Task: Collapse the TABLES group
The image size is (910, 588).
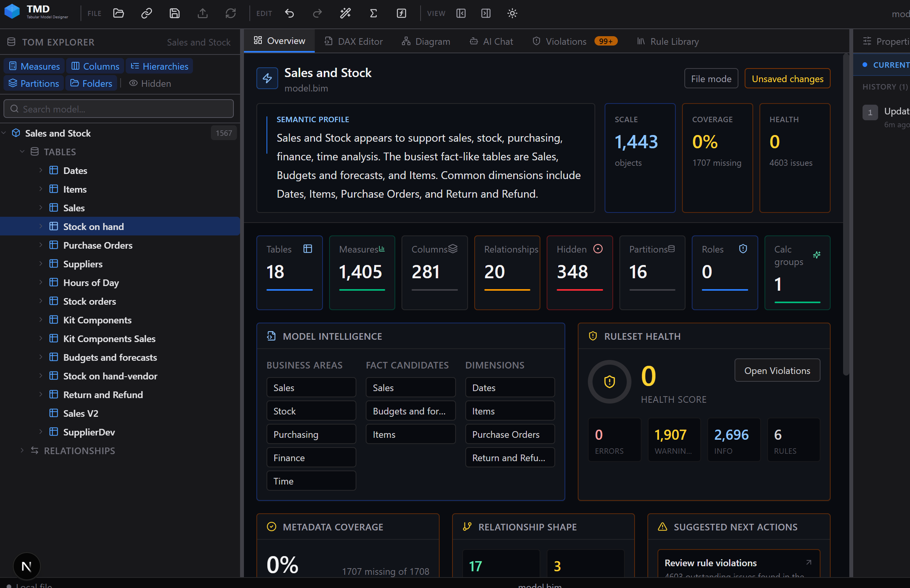Action: click(x=22, y=152)
